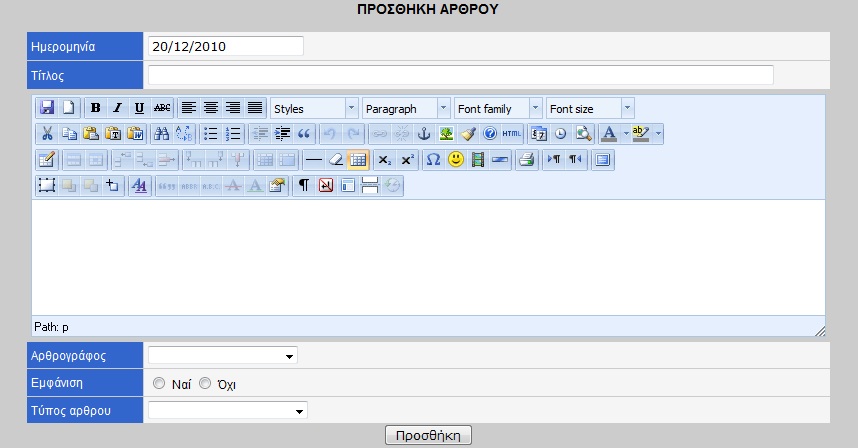
Task: Click the Copy icon
Action: (x=69, y=133)
